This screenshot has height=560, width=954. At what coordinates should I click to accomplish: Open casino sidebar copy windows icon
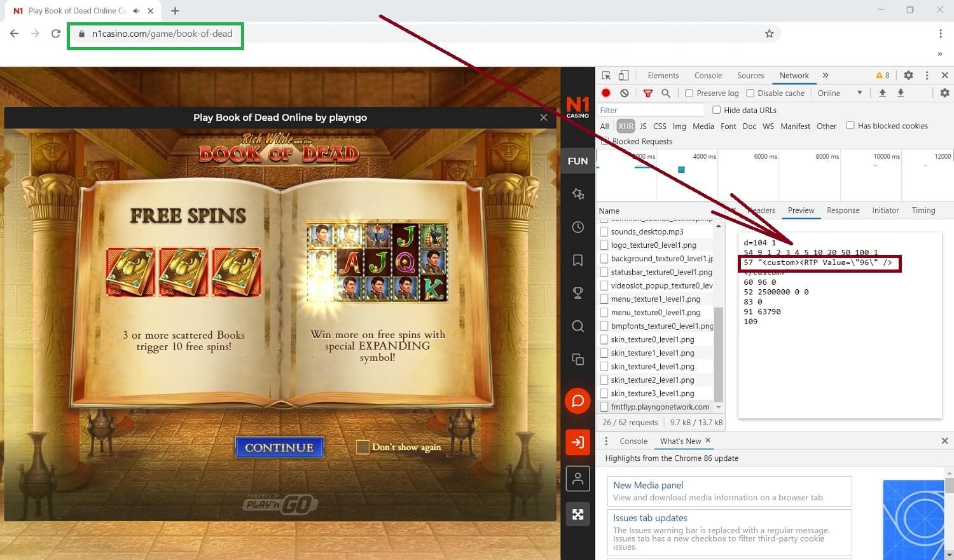(x=577, y=359)
